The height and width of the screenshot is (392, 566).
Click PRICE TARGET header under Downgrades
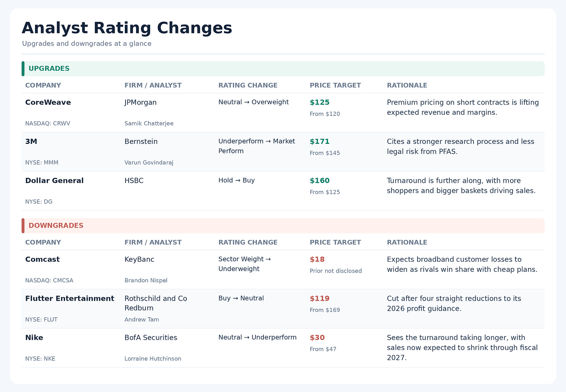click(335, 242)
